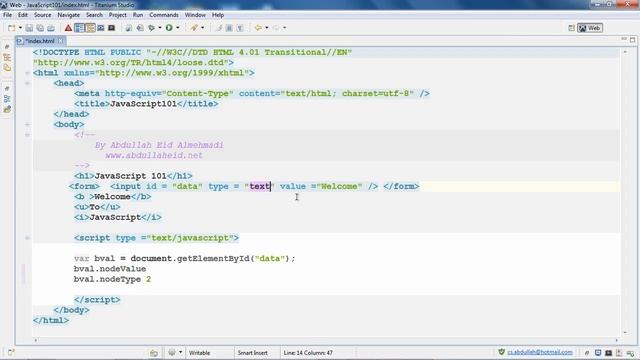
Task: Open the Project menu
Action: [118, 15]
